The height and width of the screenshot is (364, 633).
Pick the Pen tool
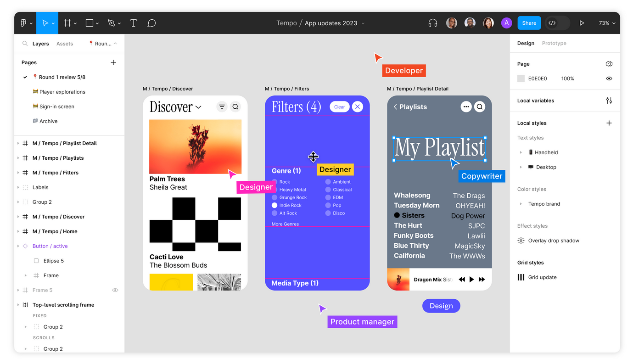(x=112, y=22)
